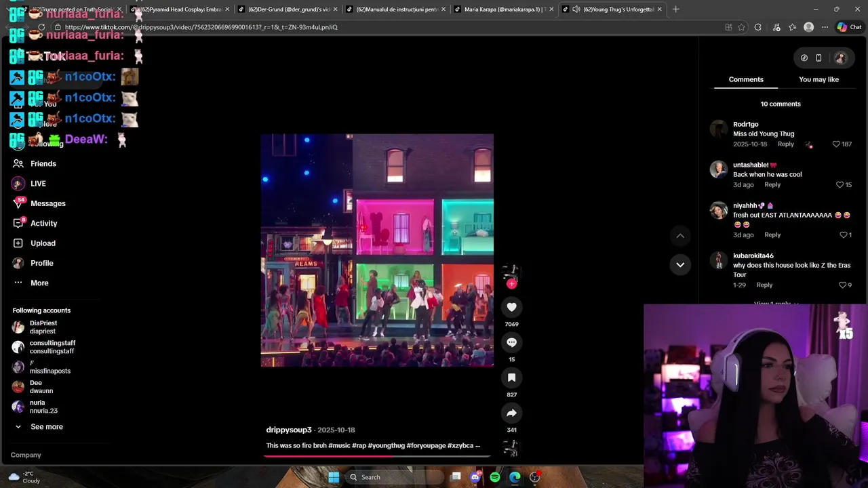Expand See more following accounts
The height and width of the screenshot is (488, 868).
pos(38,427)
